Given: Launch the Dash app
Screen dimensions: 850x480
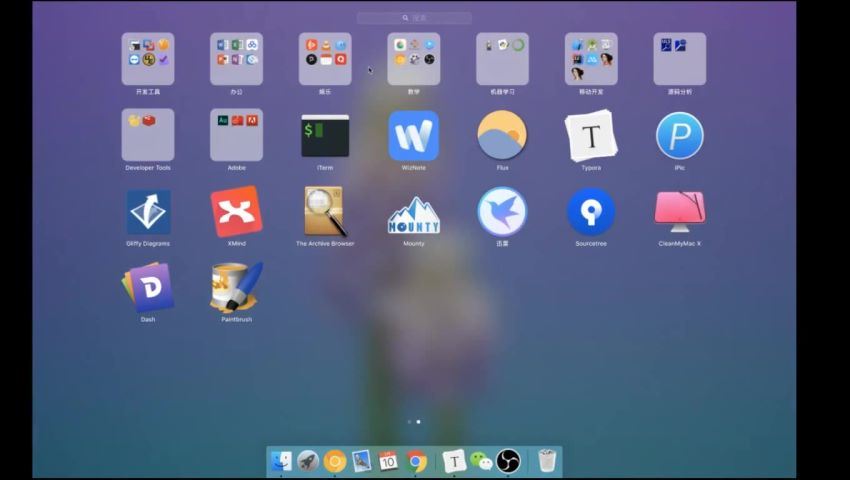Looking at the screenshot, I should coord(148,287).
